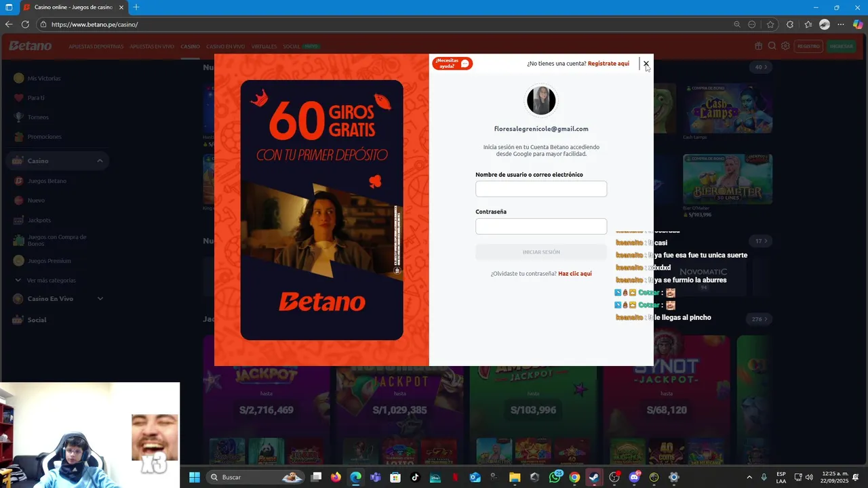The image size is (868, 488).
Task: Select the Google account profile picture
Action: click(541, 101)
